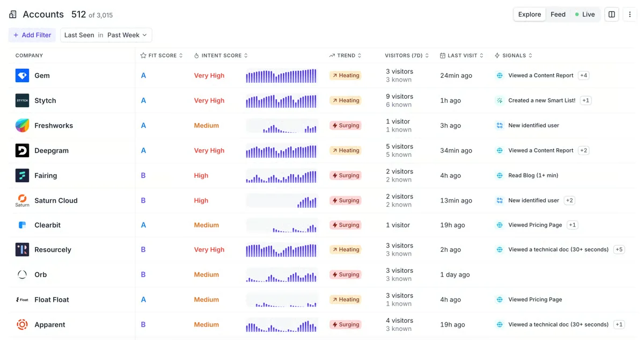Toggle the side panel layout icon
The height and width of the screenshot is (340, 644).
tap(611, 15)
